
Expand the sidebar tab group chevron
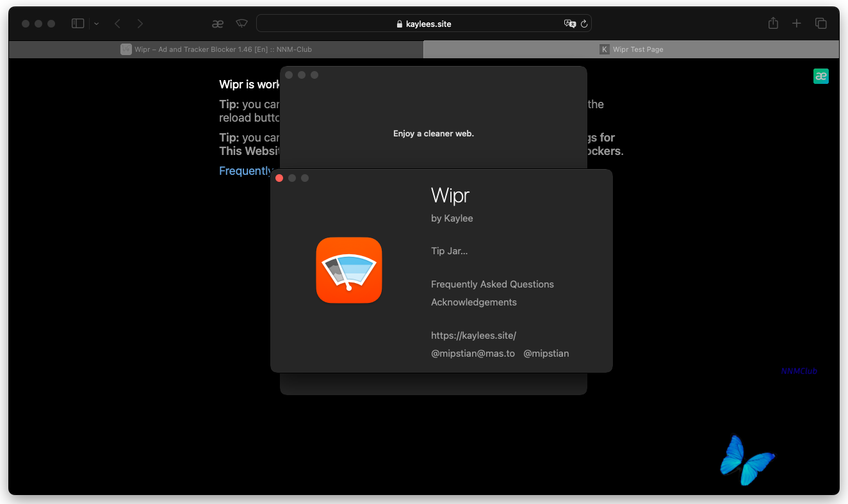pos(97,24)
